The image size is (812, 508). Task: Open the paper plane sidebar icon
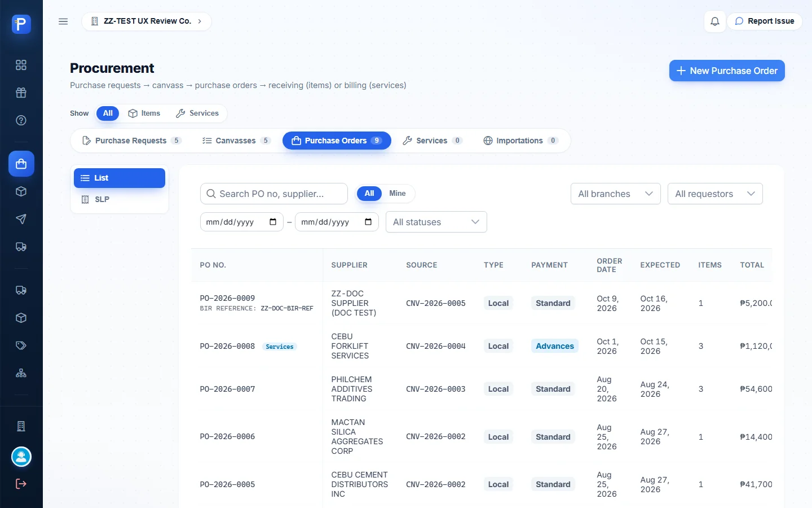coord(21,219)
